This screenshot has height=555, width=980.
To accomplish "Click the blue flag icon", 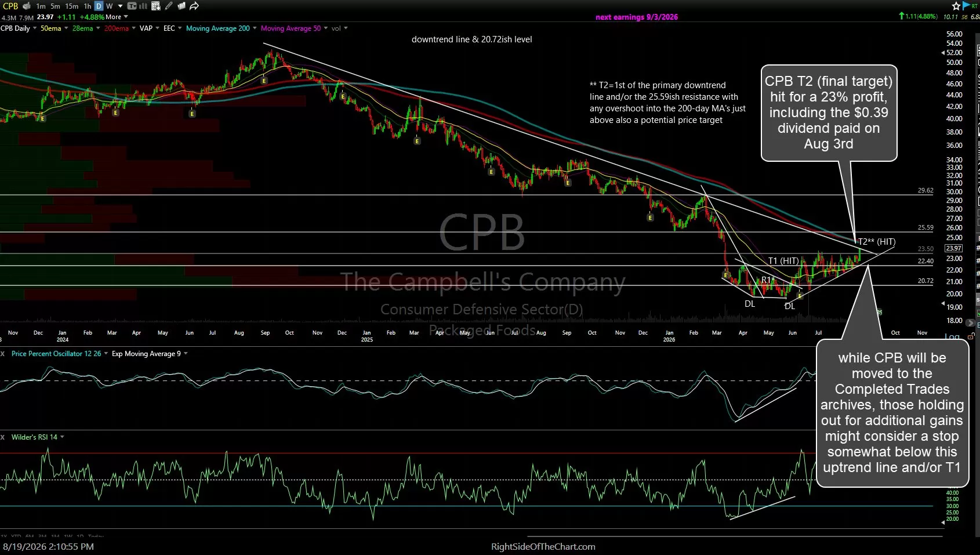I will (966, 6).
